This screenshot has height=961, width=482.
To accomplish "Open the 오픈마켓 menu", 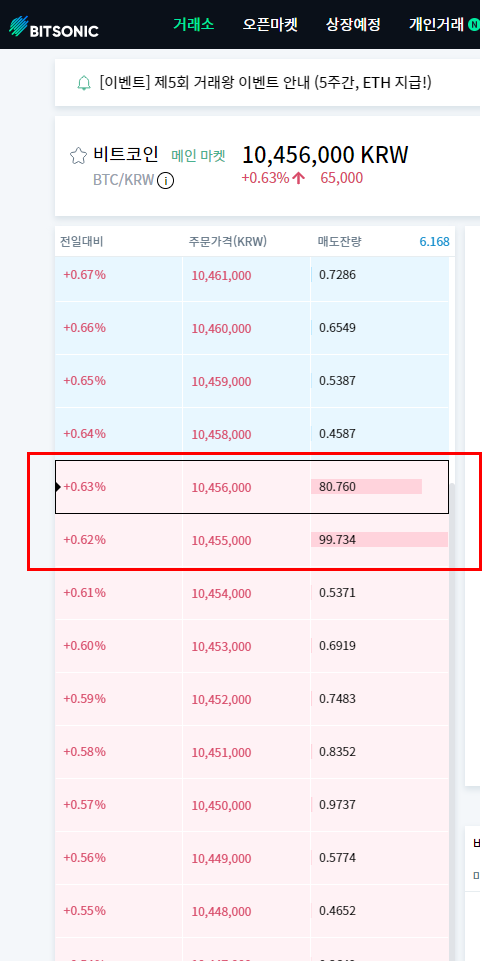I will (270, 25).
